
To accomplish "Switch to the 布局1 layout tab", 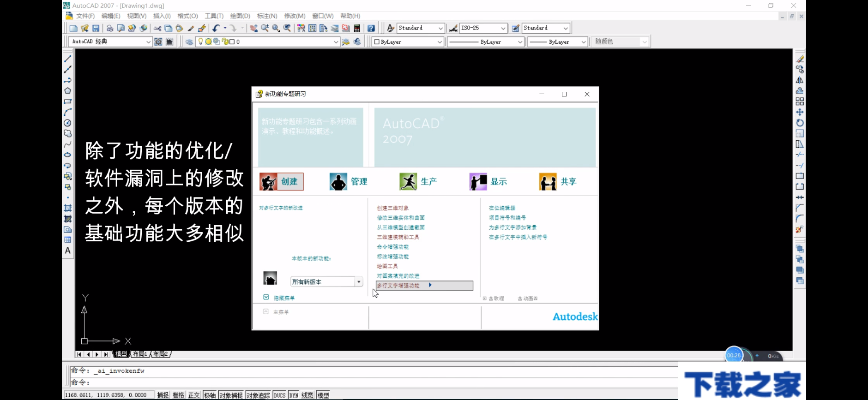I will pyautogui.click(x=140, y=354).
